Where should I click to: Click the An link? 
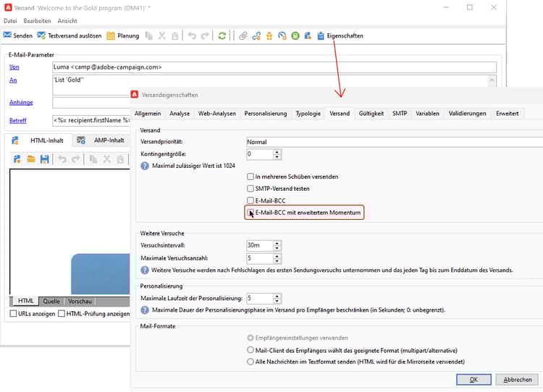13,80
